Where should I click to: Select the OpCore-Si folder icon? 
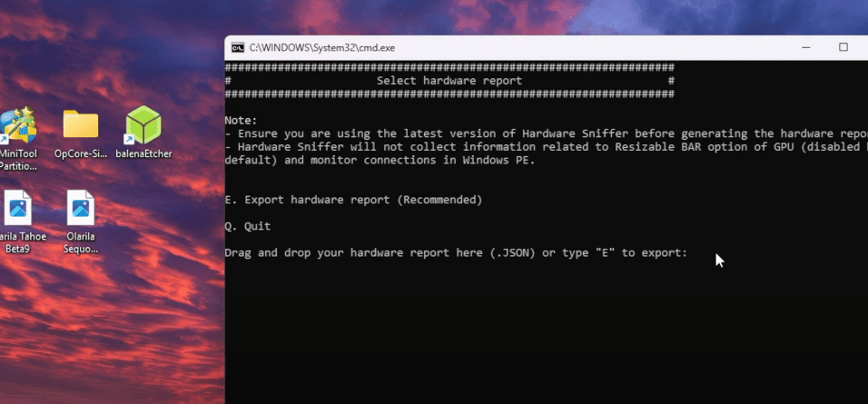pyautogui.click(x=81, y=125)
